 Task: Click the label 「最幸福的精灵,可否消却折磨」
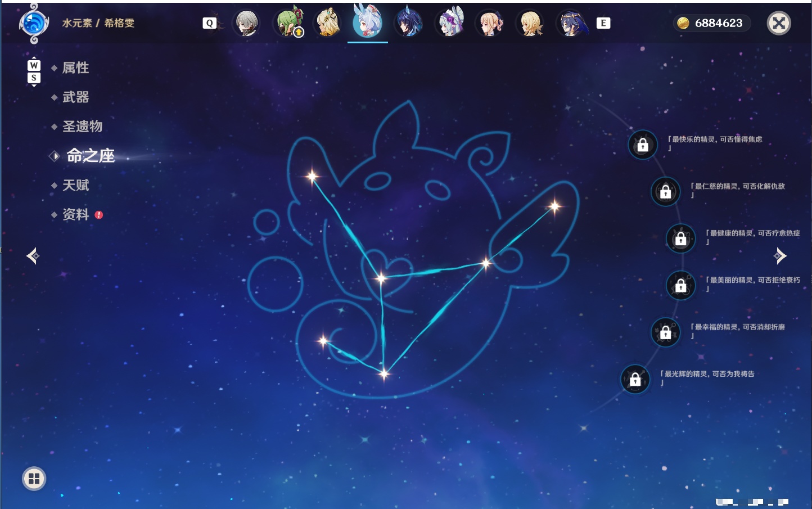pos(738,331)
